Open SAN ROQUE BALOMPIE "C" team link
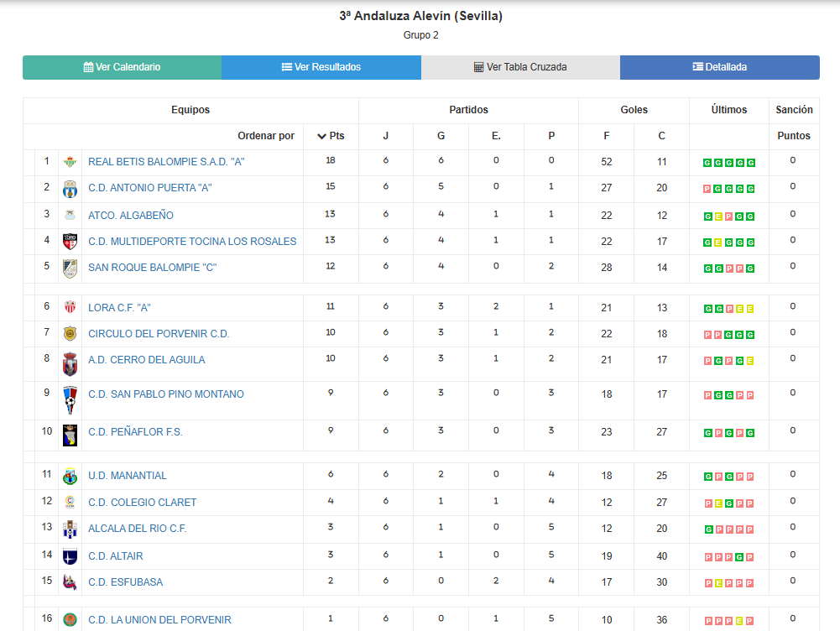 (x=153, y=268)
